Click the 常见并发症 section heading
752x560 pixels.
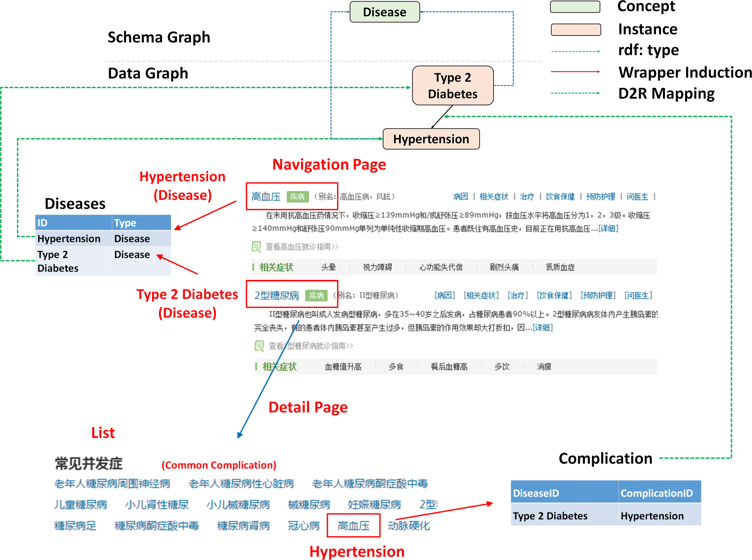(x=89, y=463)
